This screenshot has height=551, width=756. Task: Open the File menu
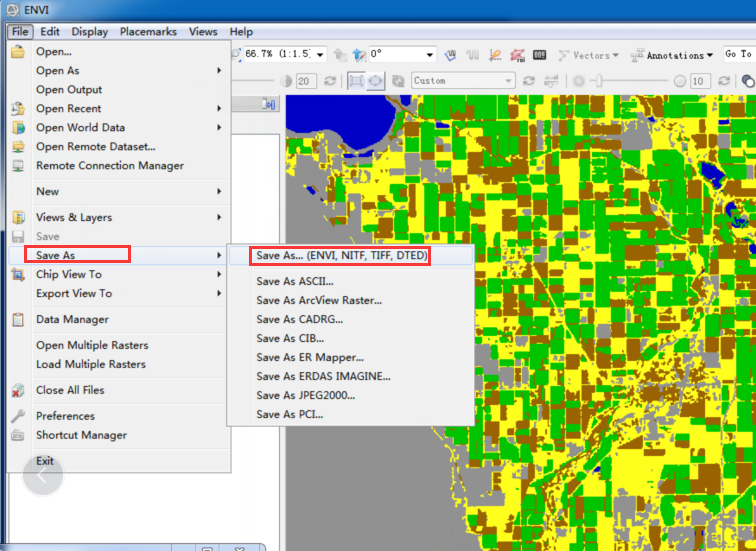coord(20,32)
